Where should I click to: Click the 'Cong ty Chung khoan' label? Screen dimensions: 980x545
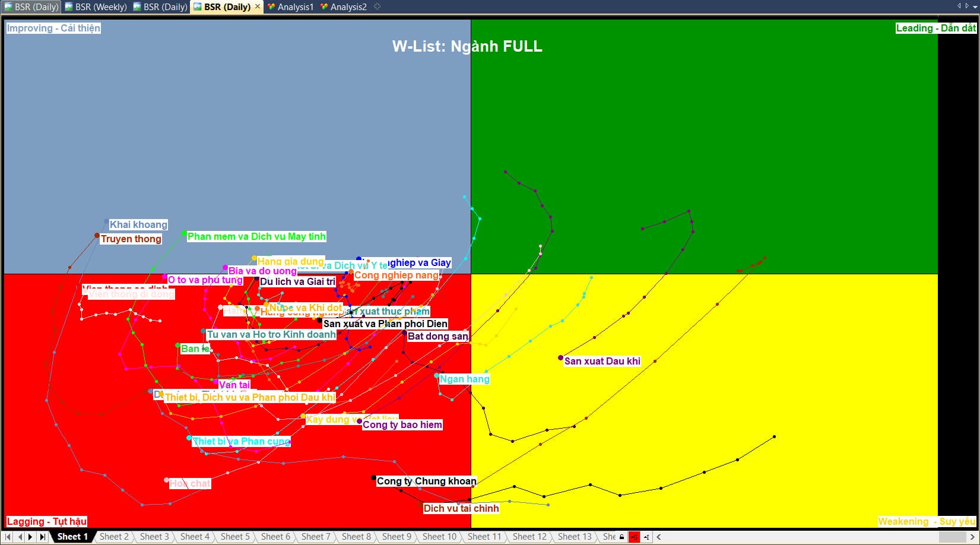(426, 481)
